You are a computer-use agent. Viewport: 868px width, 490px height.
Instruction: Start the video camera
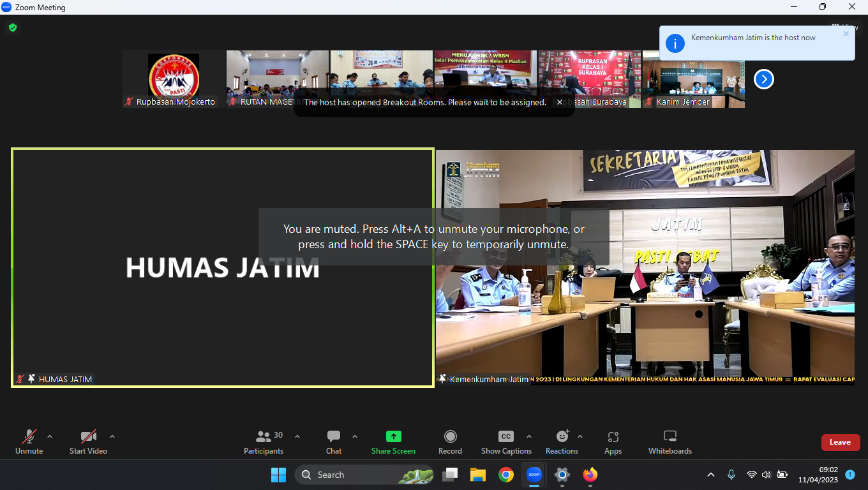pos(88,442)
